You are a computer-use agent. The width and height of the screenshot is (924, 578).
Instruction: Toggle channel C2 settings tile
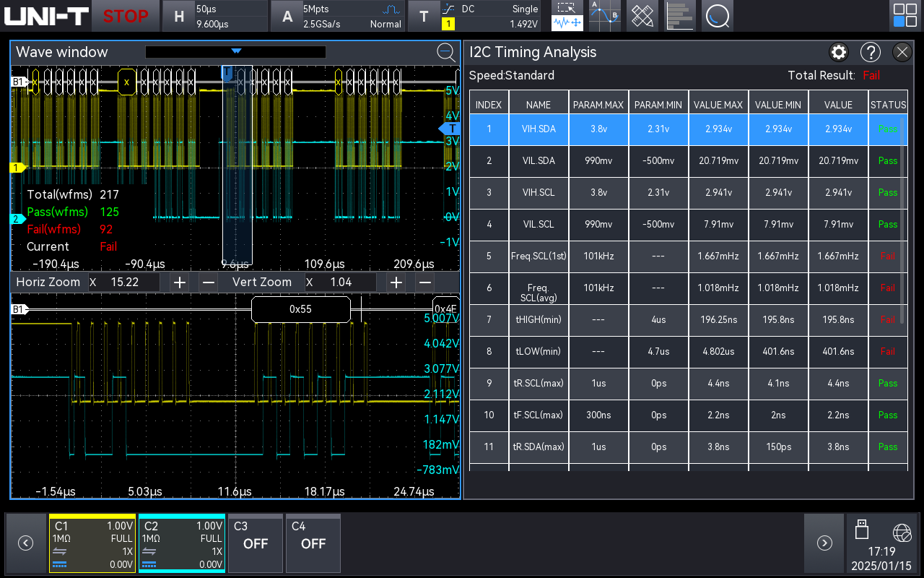point(182,543)
